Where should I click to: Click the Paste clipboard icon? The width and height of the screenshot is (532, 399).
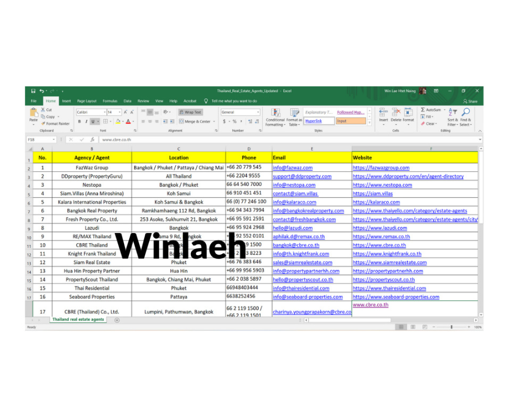(x=33, y=113)
